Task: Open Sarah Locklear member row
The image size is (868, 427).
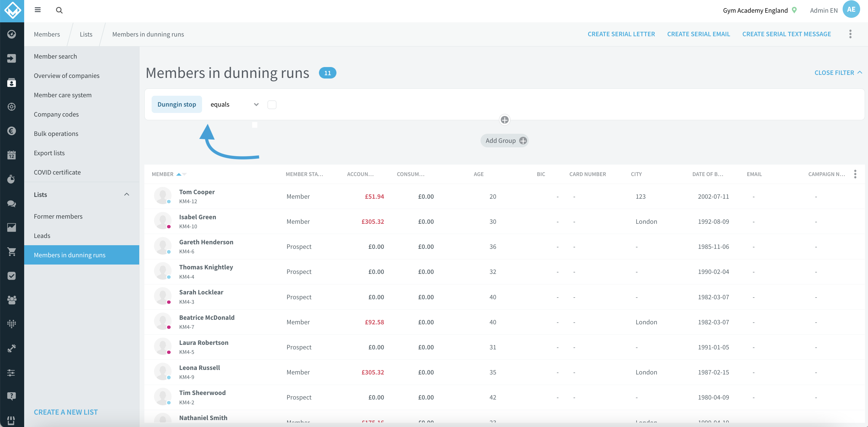Action: [504, 297]
